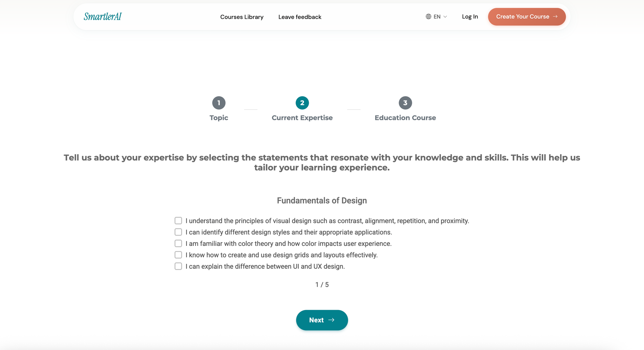Click the Current Expertise step label

tap(302, 118)
